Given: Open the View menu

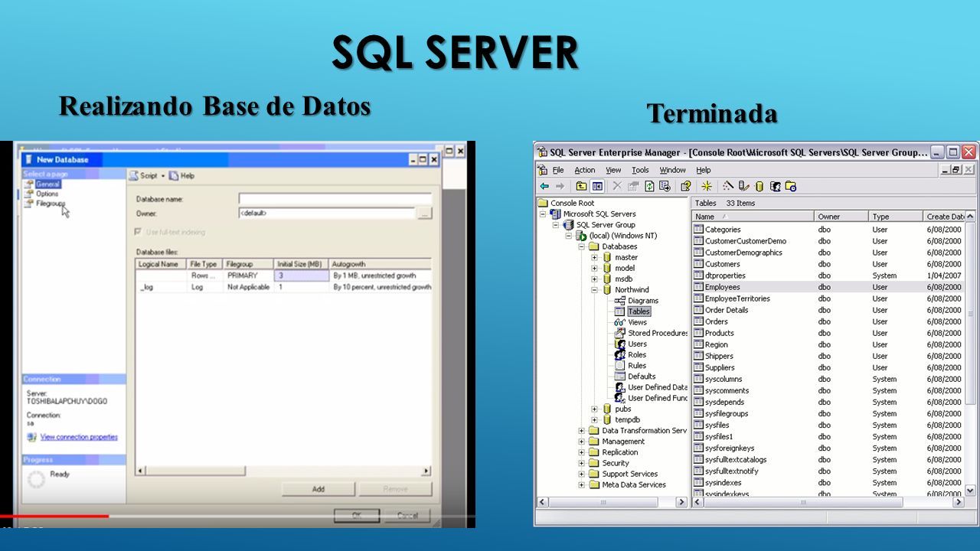Looking at the screenshot, I should [x=614, y=170].
